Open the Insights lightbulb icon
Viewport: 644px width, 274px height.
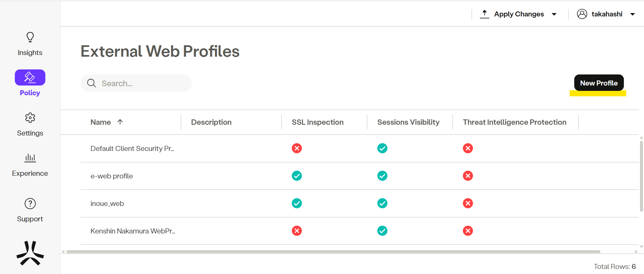click(30, 37)
